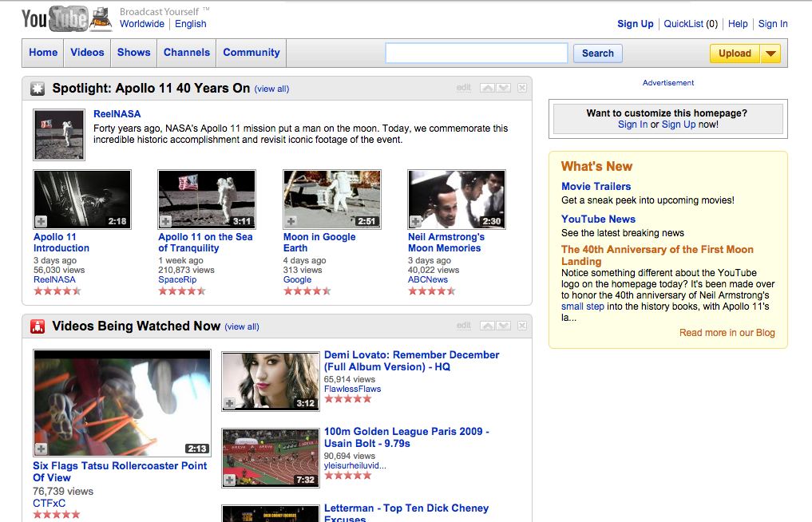Close the Spotlight module
Screen dimensions: 812x522
point(522,88)
